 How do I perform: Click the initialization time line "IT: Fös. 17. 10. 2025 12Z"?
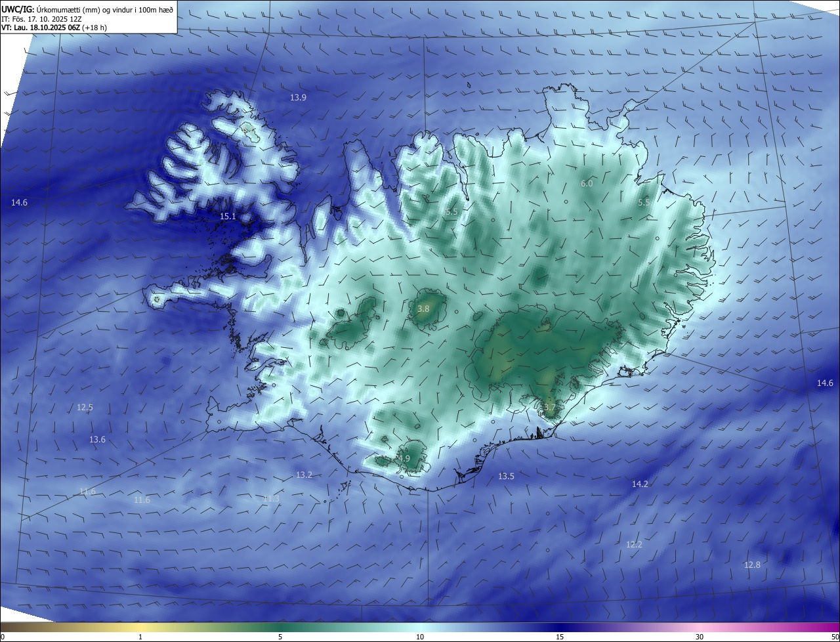tap(41, 18)
